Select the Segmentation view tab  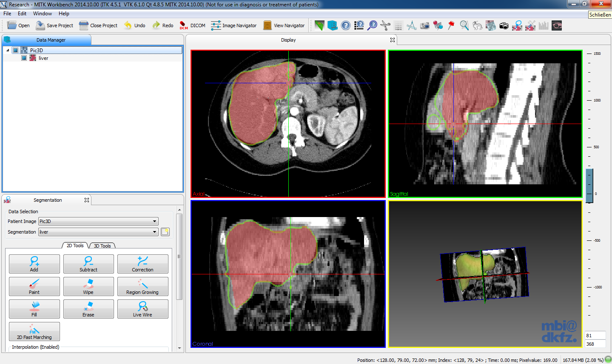(47, 200)
